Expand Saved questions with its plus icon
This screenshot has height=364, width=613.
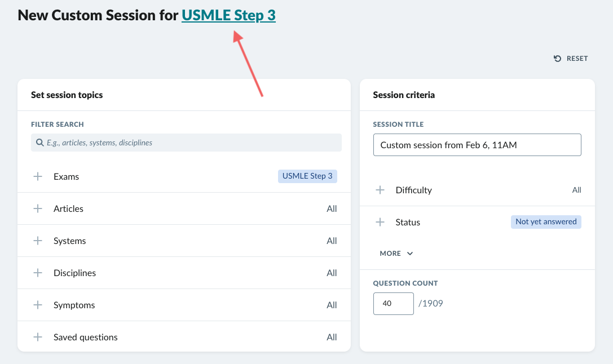38,336
